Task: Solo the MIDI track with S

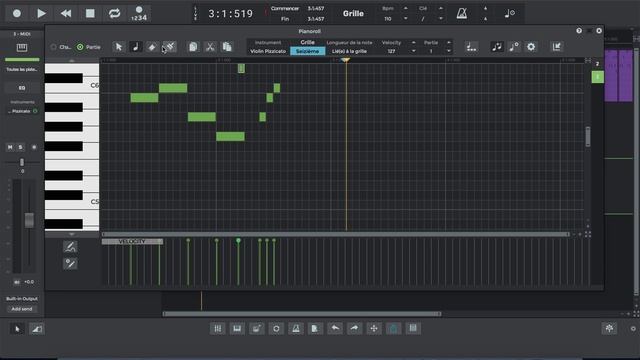Action: pos(20,147)
